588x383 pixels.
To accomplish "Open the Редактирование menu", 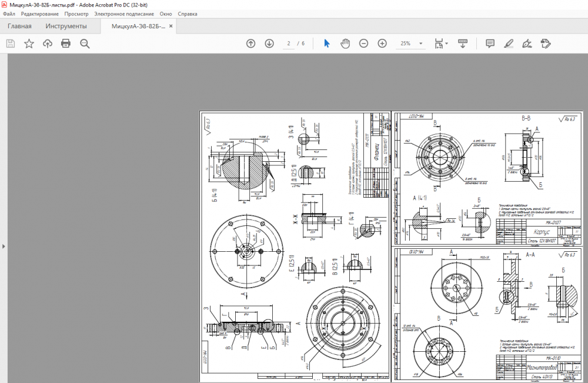I will [40, 14].
